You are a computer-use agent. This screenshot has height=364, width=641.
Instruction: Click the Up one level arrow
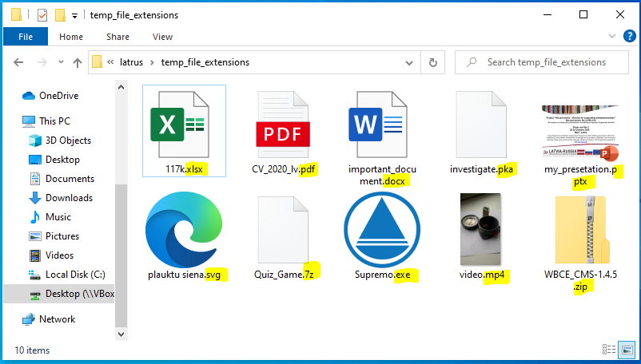78,62
